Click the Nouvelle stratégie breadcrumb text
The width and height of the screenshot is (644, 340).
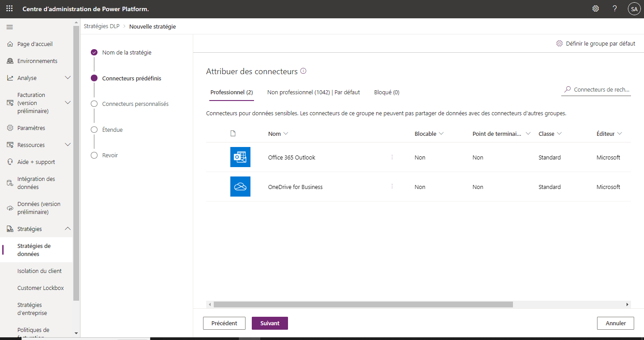pos(153,26)
